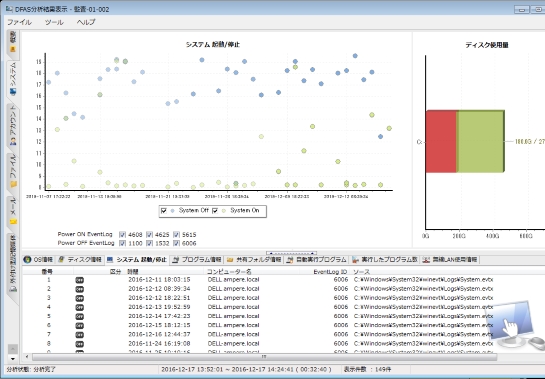The image size is (545, 379).
Task: Toggle the System Off legend checkbox
Action: 163,211
